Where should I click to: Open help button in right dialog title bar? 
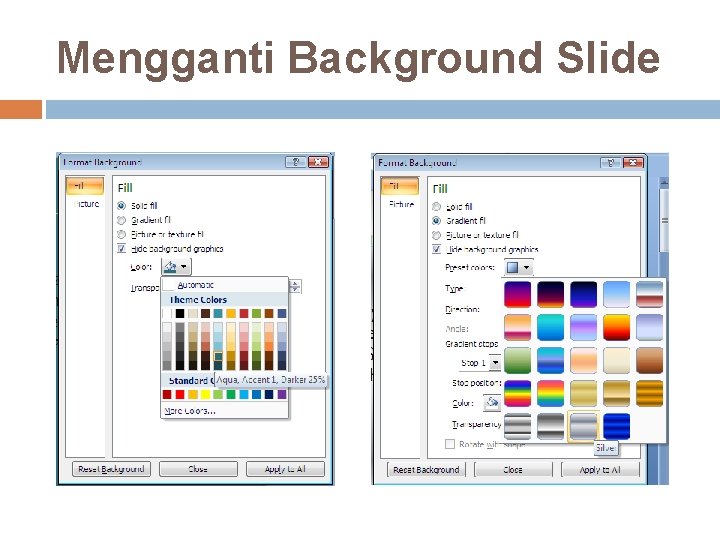(x=610, y=163)
